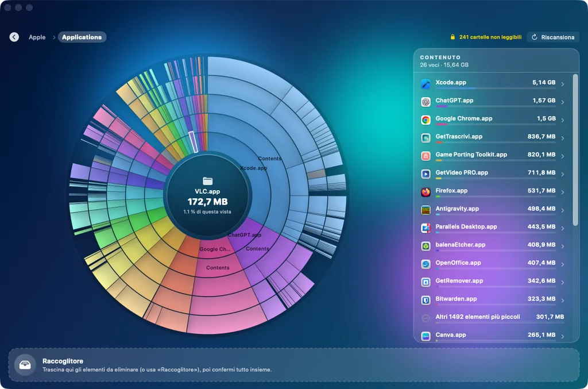Click the folder icon in chart center
Image resolution: width=588 pixels, height=389 pixels.
point(207,181)
